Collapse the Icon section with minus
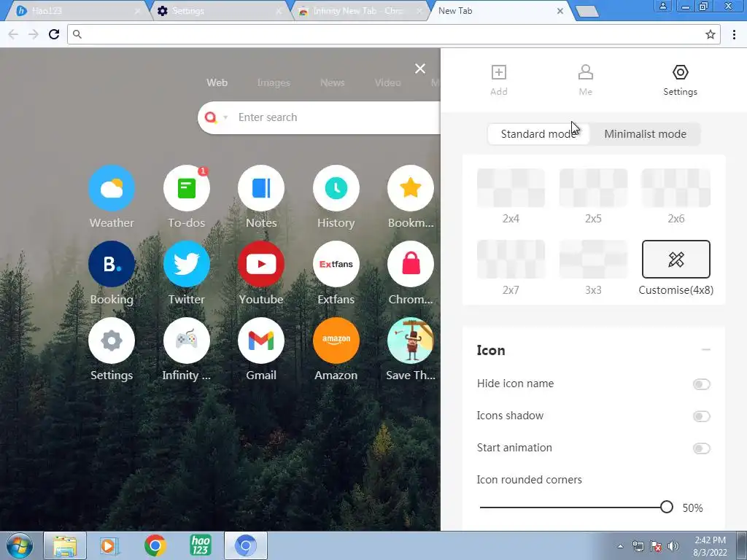747x560 pixels. [x=705, y=350]
